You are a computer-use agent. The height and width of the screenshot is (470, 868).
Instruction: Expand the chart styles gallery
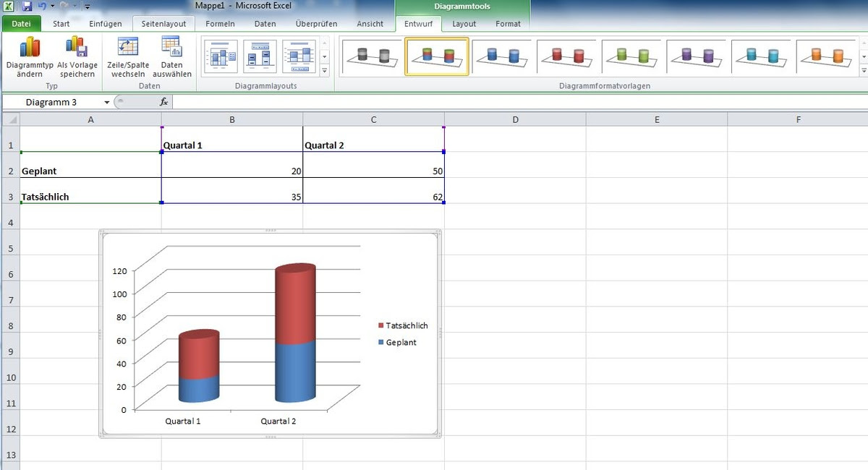864,71
